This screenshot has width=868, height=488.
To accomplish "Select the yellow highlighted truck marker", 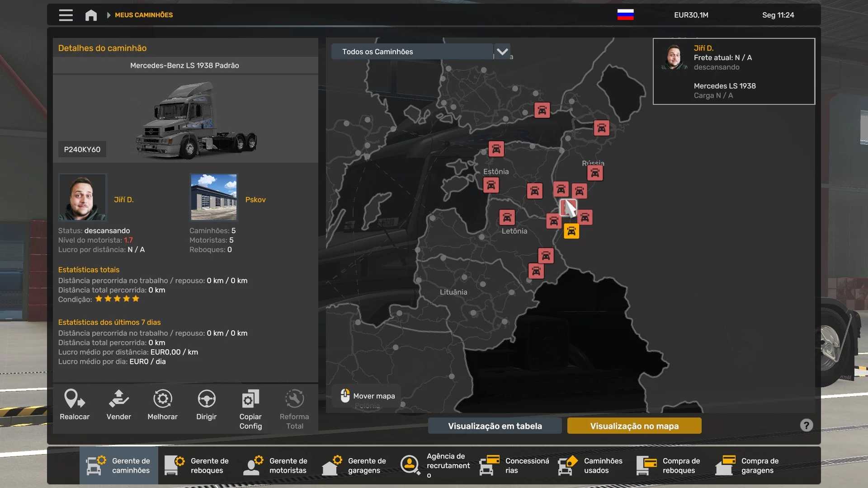I will point(571,231).
